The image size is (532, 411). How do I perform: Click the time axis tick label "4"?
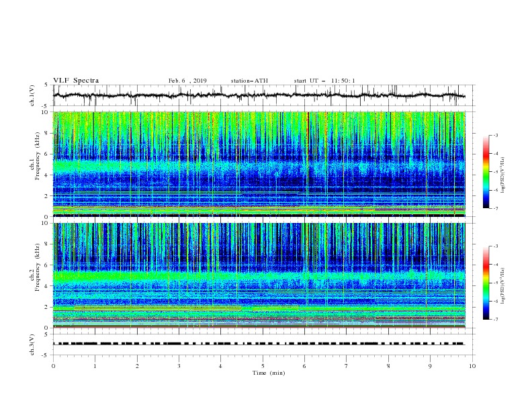pyautogui.click(x=220, y=366)
